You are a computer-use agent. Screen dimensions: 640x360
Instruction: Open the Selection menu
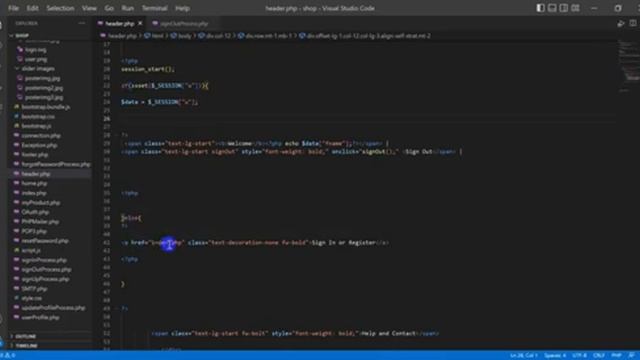pyautogui.click(x=60, y=8)
